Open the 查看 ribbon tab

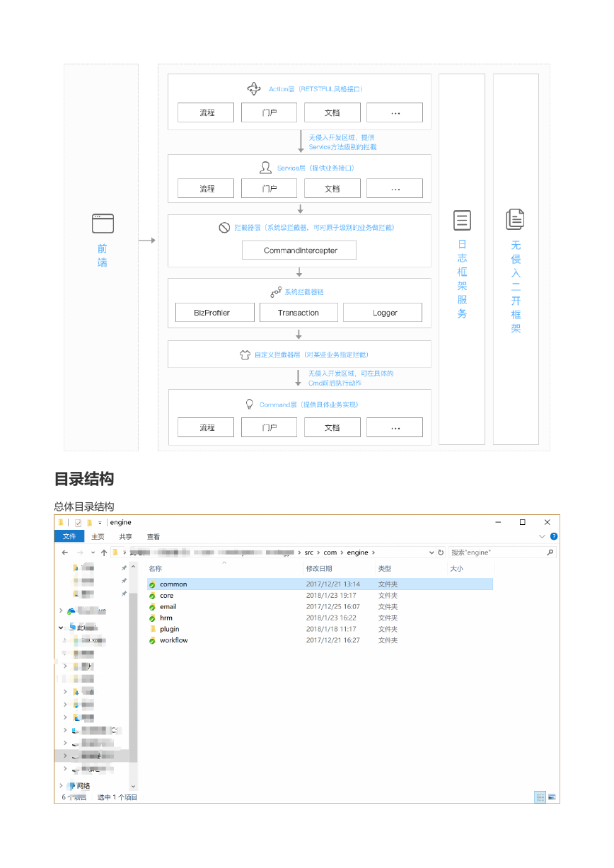point(153,537)
